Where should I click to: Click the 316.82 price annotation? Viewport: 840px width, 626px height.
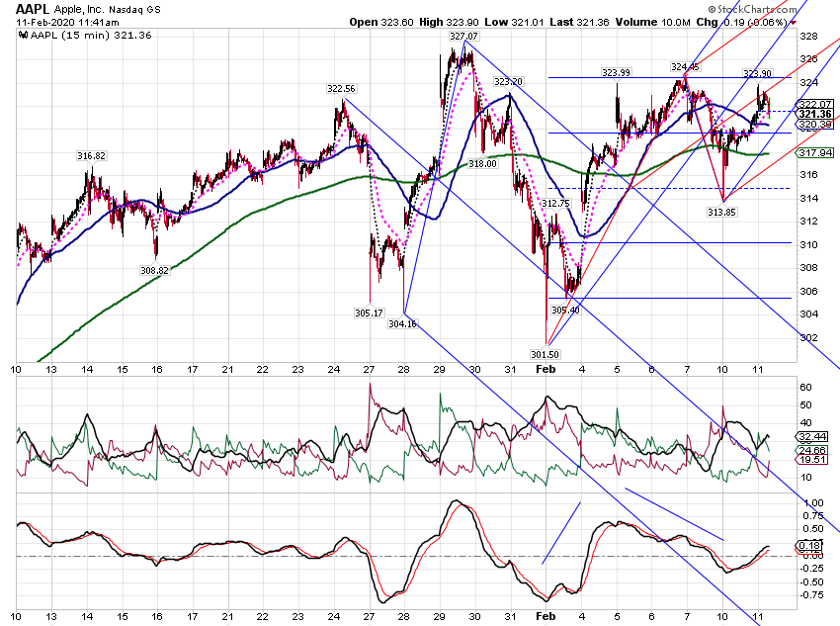pyautogui.click(x=91, y=156)
